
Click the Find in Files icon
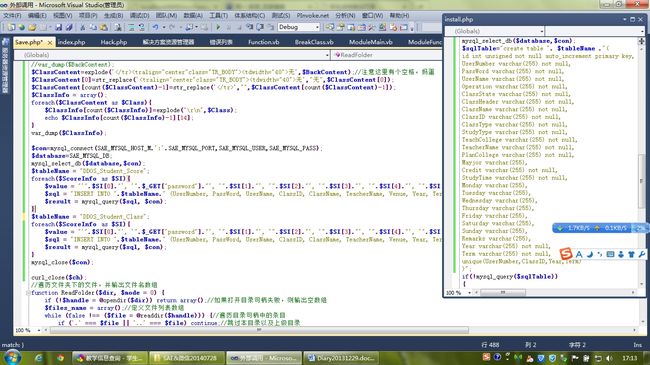(118, 27)
